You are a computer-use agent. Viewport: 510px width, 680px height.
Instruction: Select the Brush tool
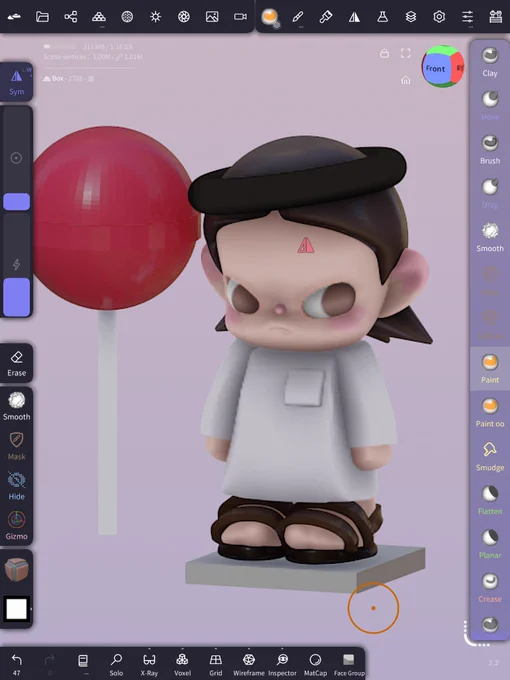490,149
